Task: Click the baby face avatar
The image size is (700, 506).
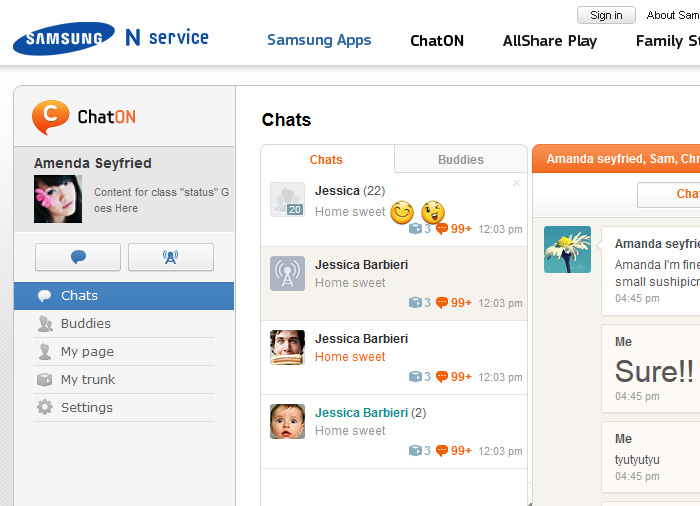Action: point(288,422)
